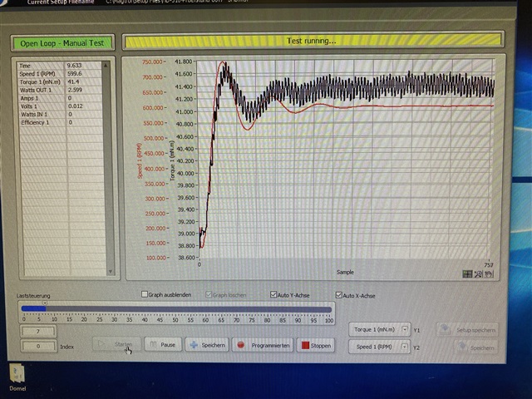532x399 pixels.
Task: Click the 38.600 torque axis minimum label
Action: click(x=186, y=258)
